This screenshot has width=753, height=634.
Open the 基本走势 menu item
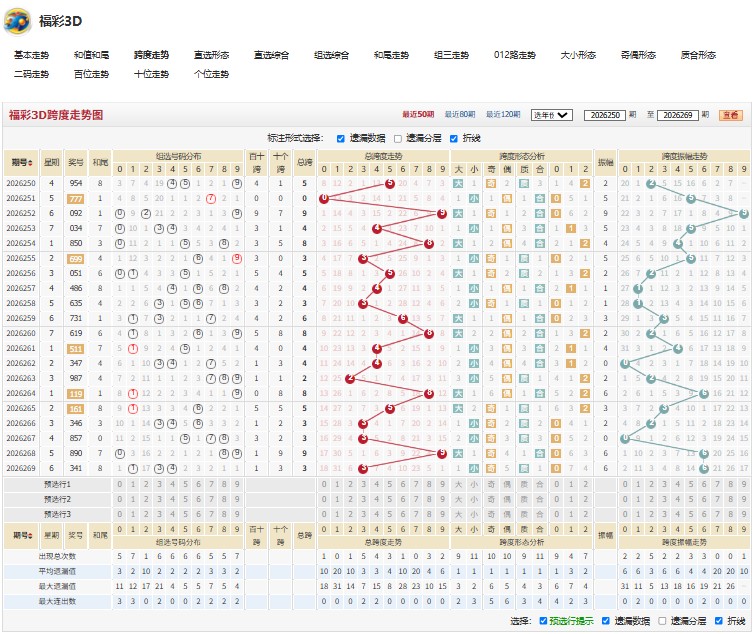(x=31, y=55)
